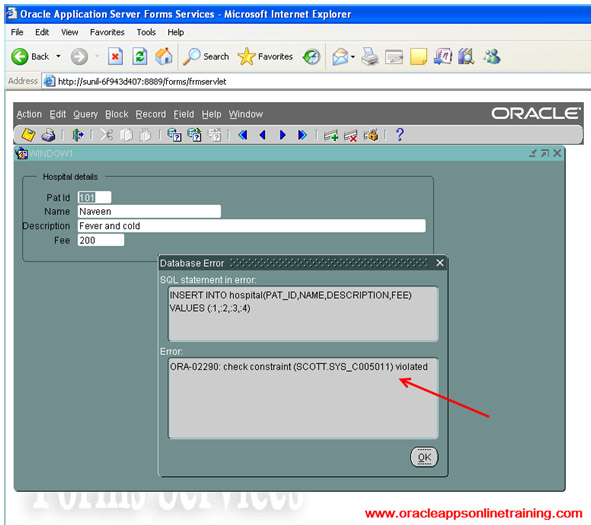Open Forms Action menu

point(29,114)
